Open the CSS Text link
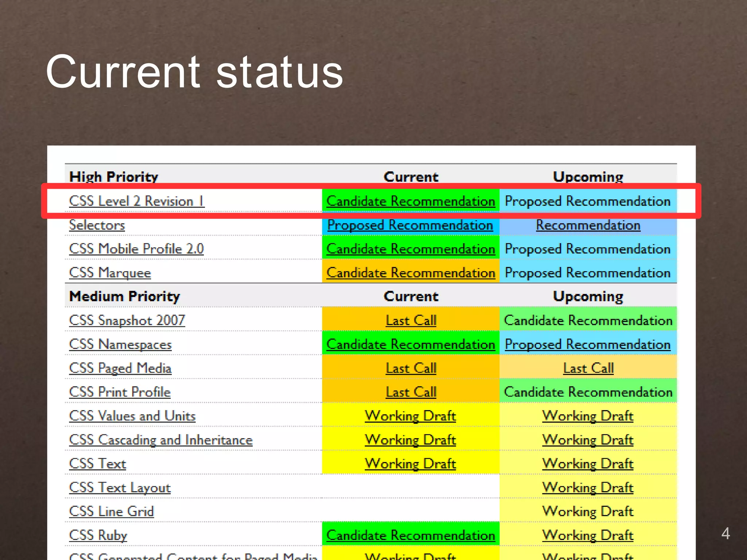Image resolution: width=747 pixels, height=560 pixels. click(x=97, y=464)
